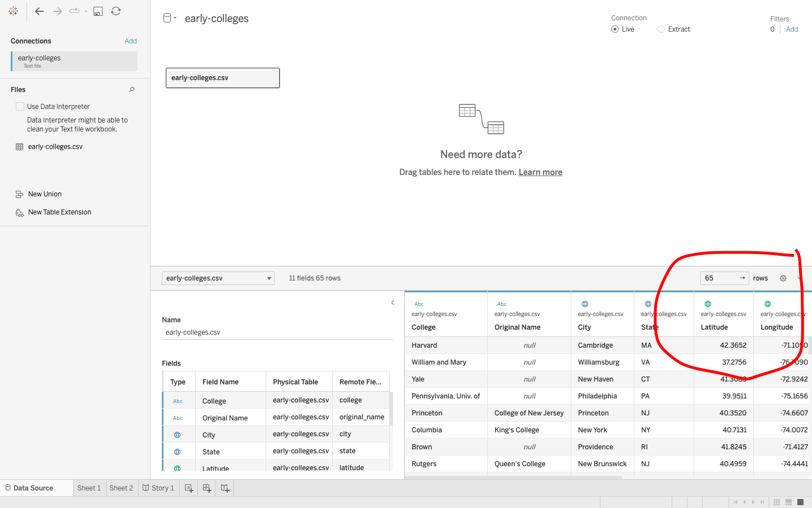Screen dimensions: 812x508
Task: Collapse the metadata pane with the chevron
Action: pos(392,303)
